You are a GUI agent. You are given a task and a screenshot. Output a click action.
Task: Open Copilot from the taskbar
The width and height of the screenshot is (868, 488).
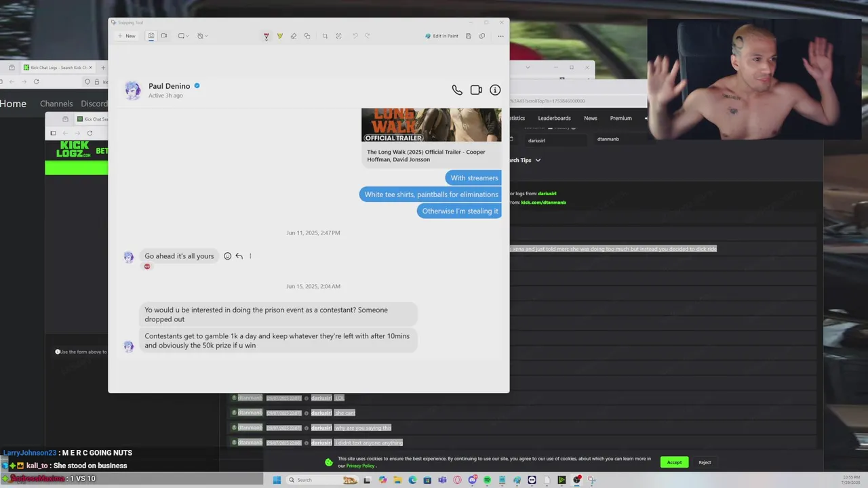(x=382, y=480)
